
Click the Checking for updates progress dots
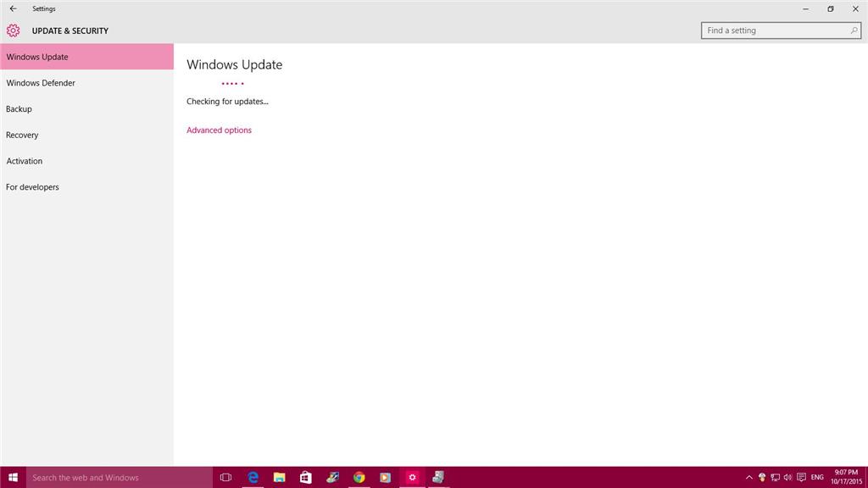232,84
